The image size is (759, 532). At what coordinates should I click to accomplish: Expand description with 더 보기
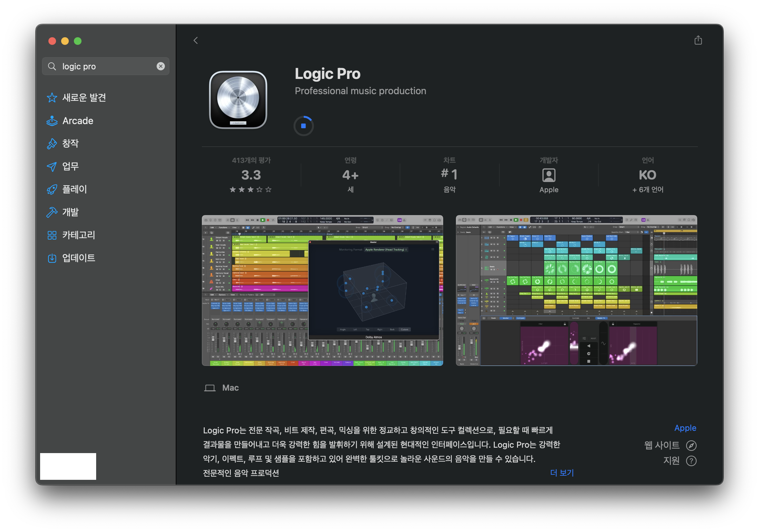[562, 472]
